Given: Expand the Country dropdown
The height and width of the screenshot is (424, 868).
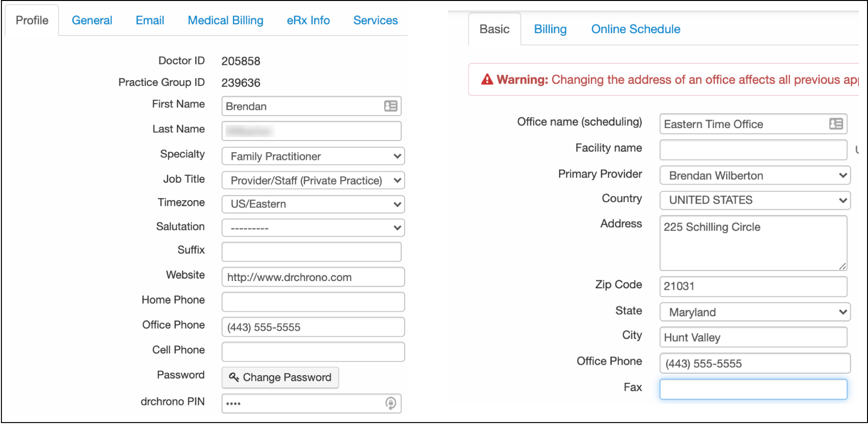Looking at the screenshot, I should [x=754, y=200].
